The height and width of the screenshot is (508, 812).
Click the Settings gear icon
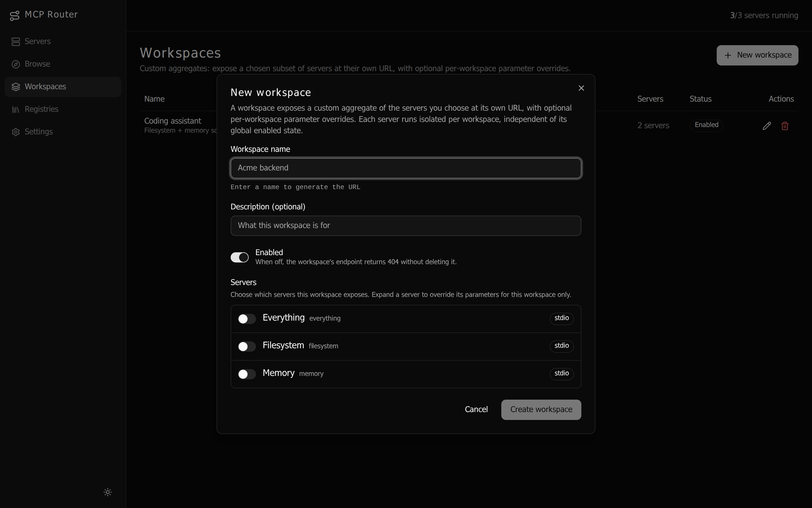pyautogui.click(x=16, y=132)
